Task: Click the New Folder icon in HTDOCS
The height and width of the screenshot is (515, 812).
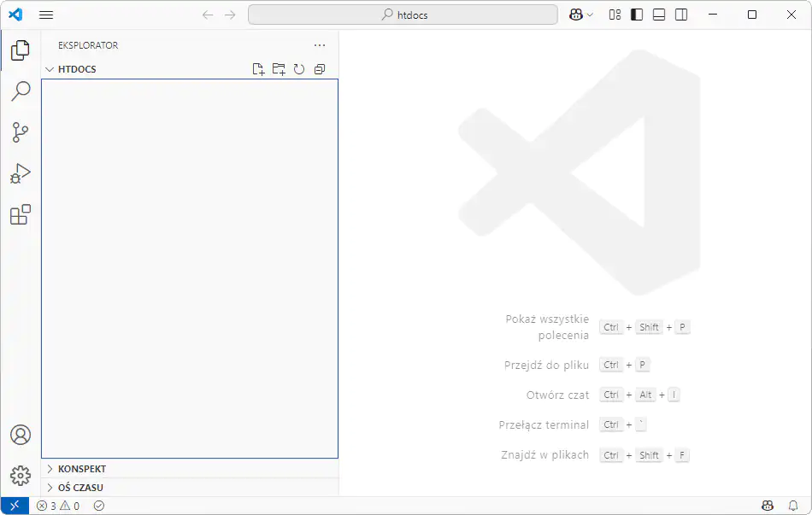Action: (279, 69)
